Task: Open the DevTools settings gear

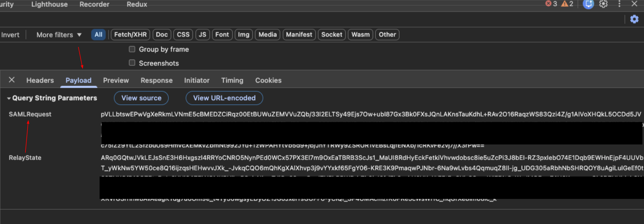Action: click(603, 4)
